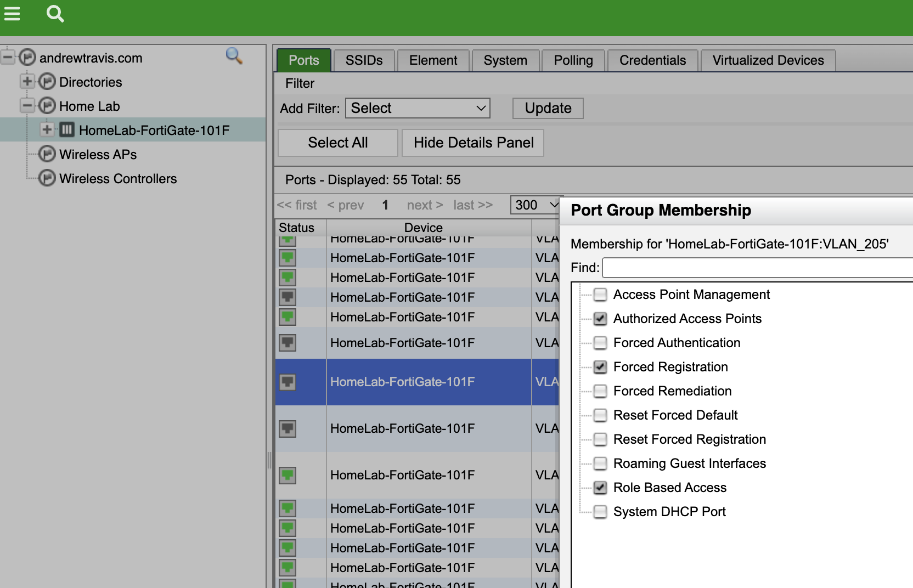This screenshot has height=588, width=913.
Task: Check Forced Authentication group
Action: tap(600, 343)
